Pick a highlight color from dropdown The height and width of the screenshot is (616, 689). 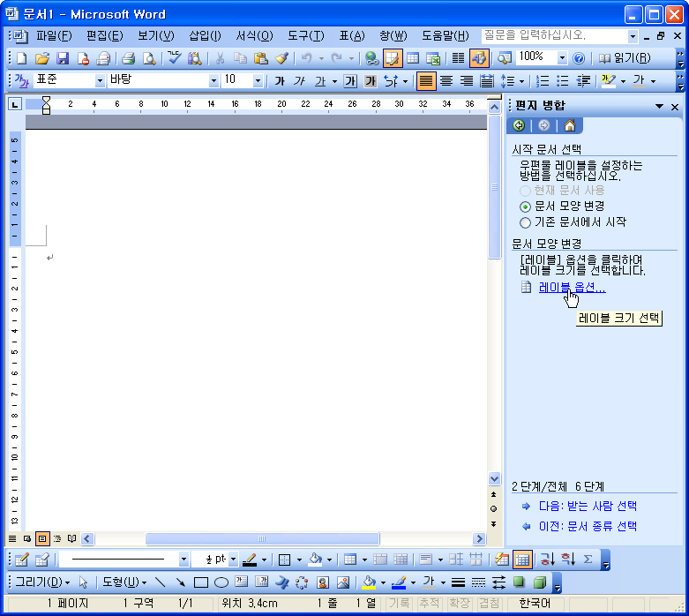coord(623,81)
